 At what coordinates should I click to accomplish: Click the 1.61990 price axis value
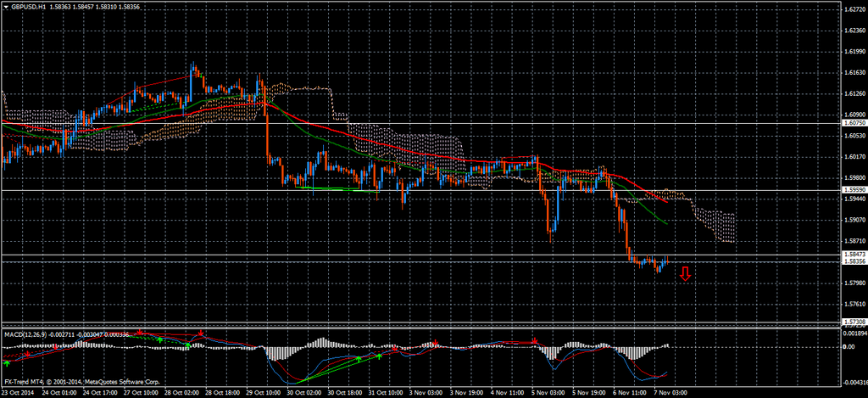[x=854, y=52]
